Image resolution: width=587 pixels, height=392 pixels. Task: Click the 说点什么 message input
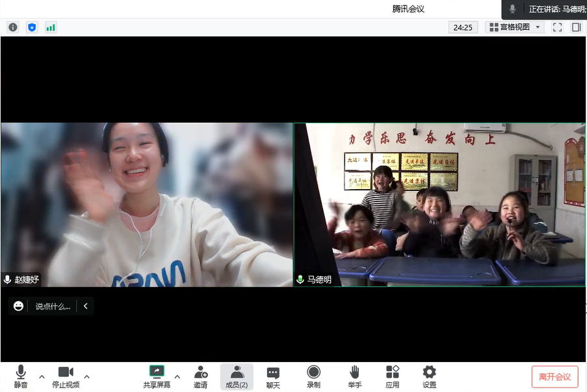coord(53,306)
